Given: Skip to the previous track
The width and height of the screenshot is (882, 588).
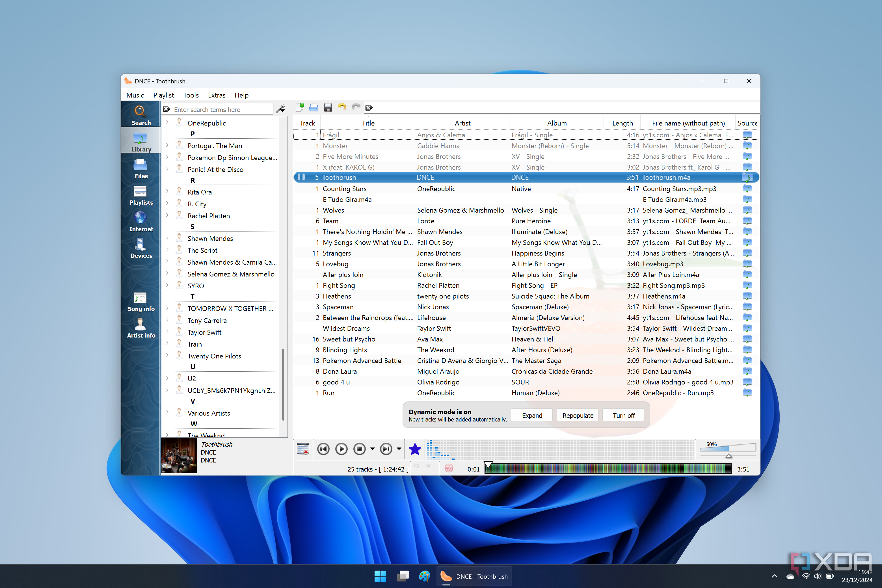Looking at the screenshot, I should pyautogui.click(x=323, y=449).
